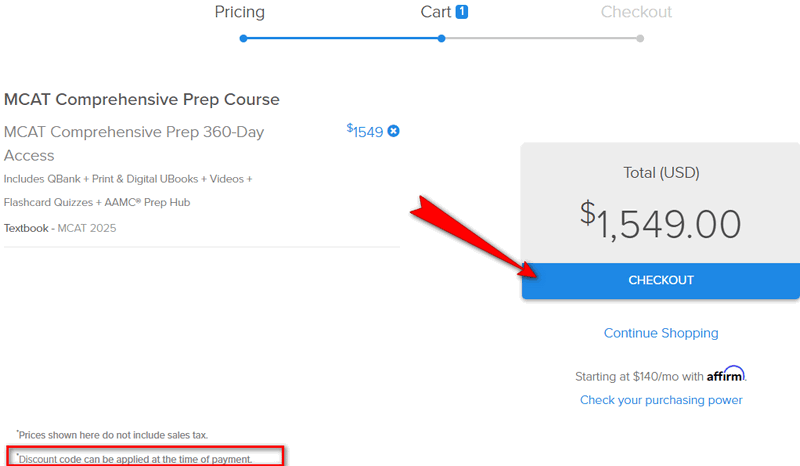Image resolution: width=800 pixels, height=466 pixels.
Task: Select MCAT Comprehensive Prep 360-Day Access title
Action: tap(148, 143)
